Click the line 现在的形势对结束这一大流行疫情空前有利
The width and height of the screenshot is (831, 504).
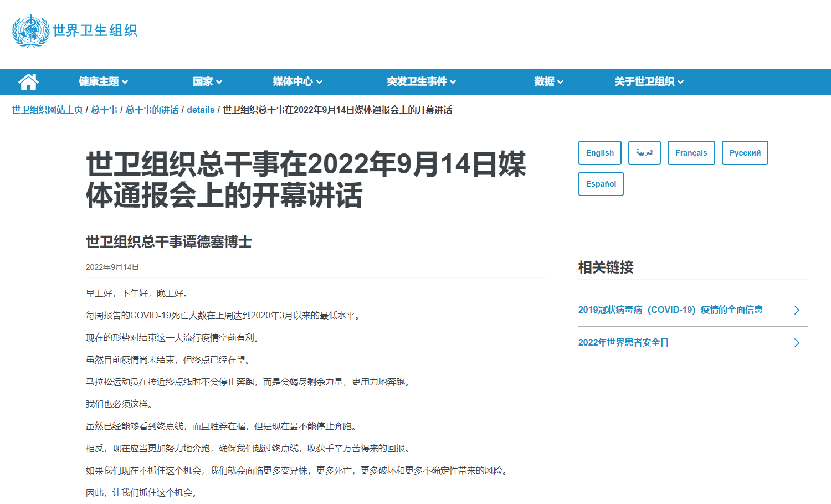click(x=174, y=338)
